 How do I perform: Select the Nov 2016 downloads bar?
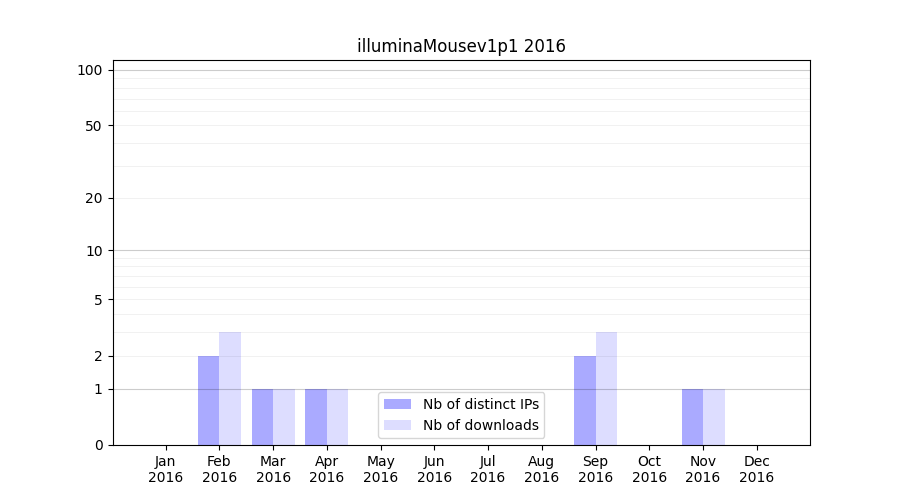point(713,417)
